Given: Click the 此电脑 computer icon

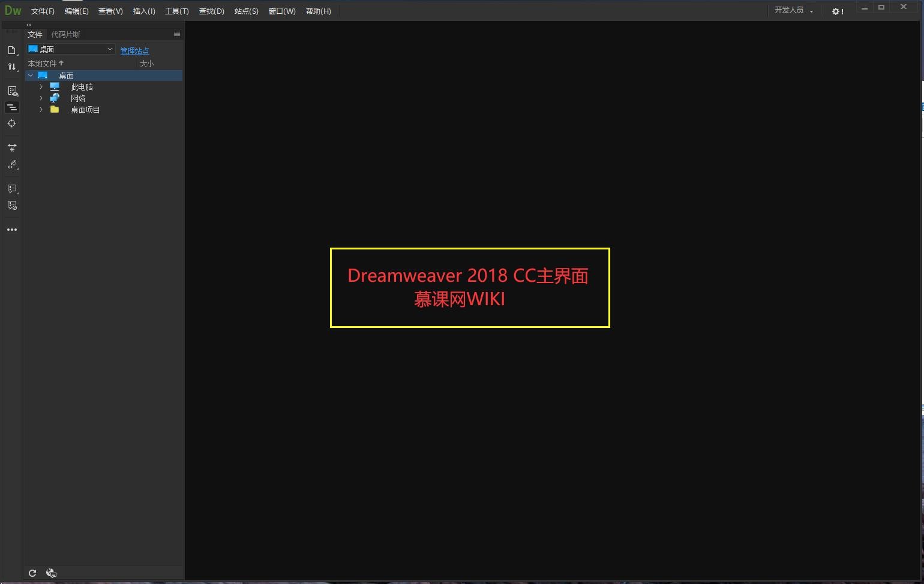Looking at the screenshot, I should (55, 86).
